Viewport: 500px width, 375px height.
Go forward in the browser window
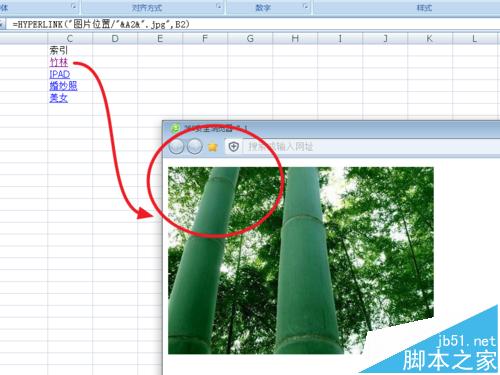pos(195,146)
